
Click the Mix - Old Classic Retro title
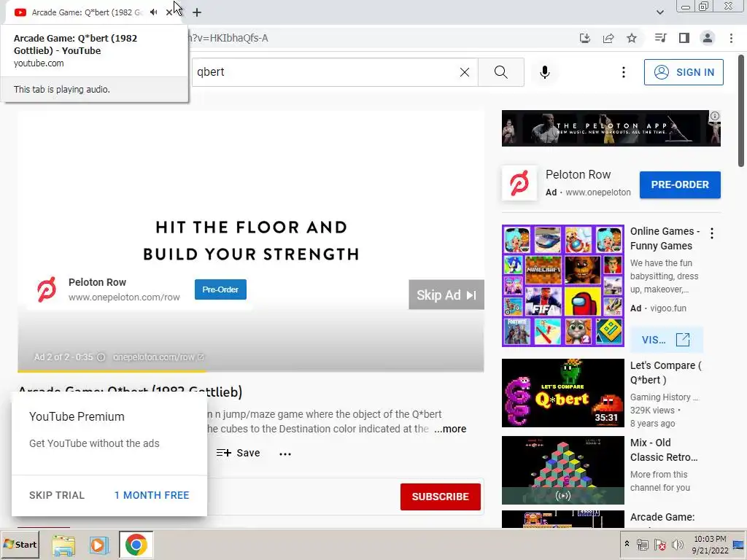664,450
